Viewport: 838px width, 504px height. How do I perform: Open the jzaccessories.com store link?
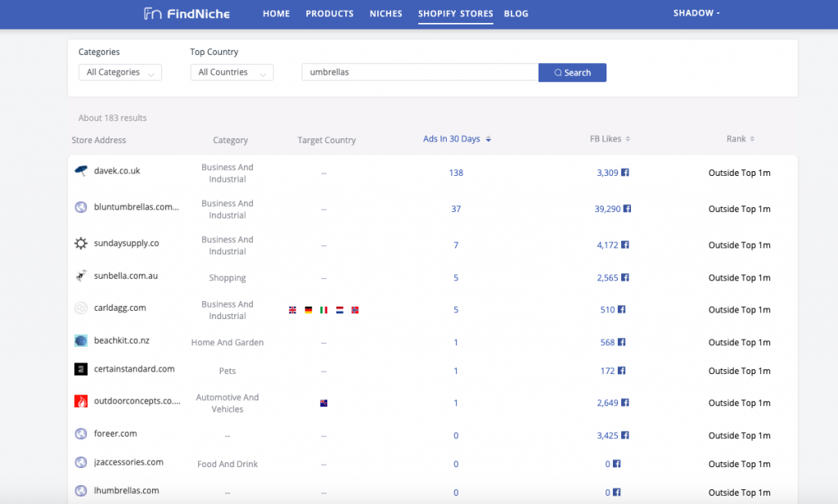tap(128, 462)
